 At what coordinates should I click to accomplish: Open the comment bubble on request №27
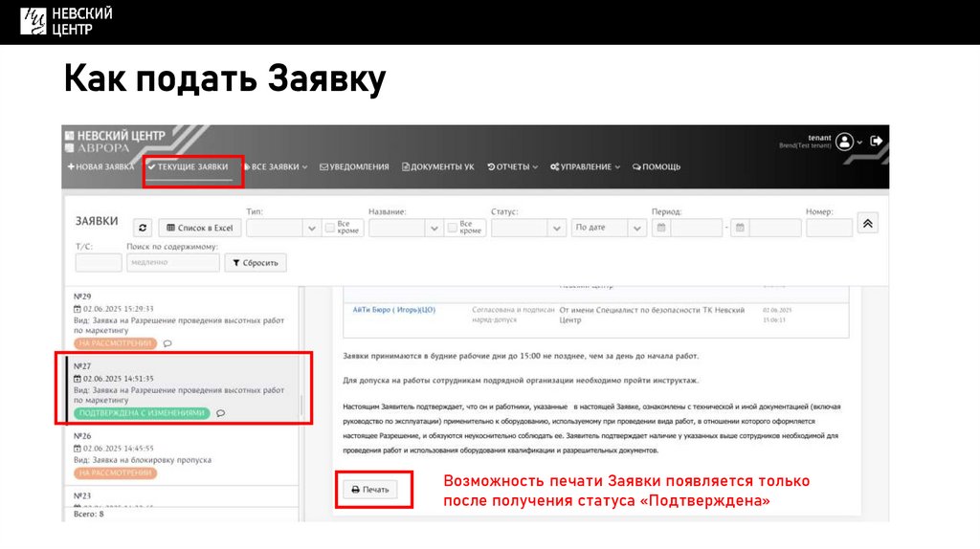point(221,413)
